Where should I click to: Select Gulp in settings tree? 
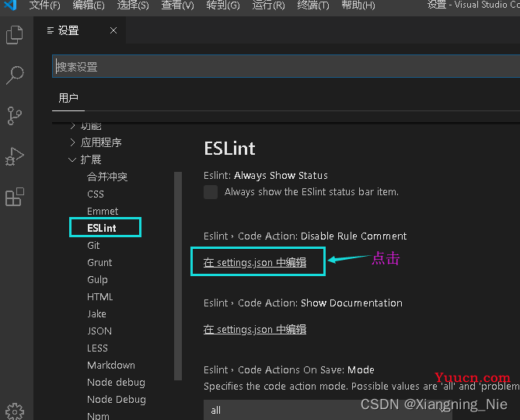pyautogui.click(x=97, y=280)
